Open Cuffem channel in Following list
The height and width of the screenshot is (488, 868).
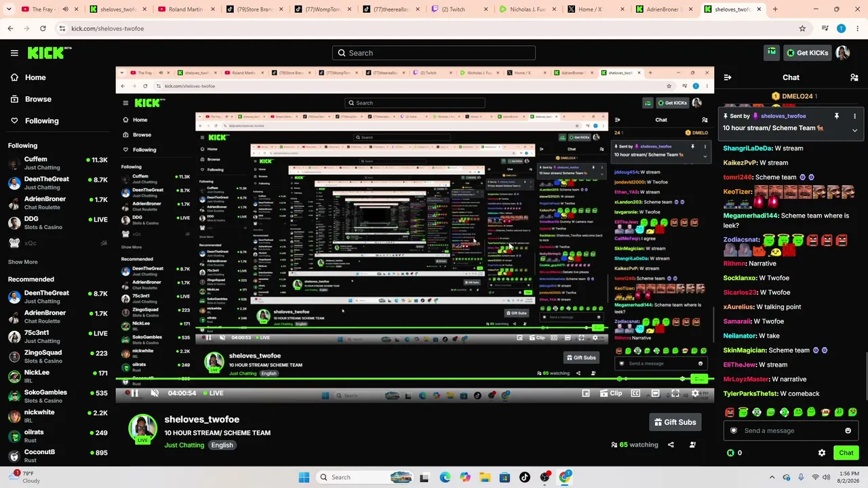pos(58,163)
